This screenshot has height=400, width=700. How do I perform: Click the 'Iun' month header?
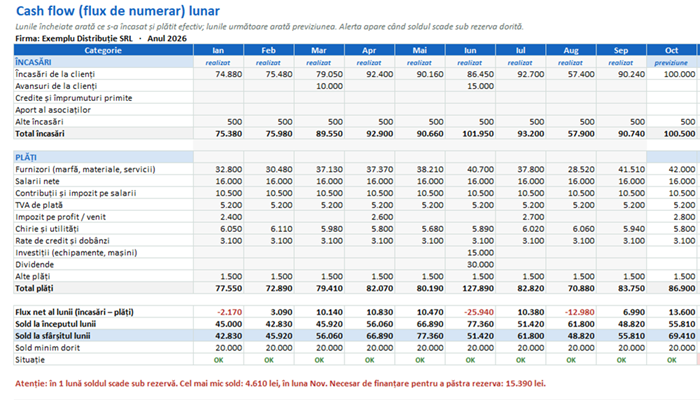(471, 50)
